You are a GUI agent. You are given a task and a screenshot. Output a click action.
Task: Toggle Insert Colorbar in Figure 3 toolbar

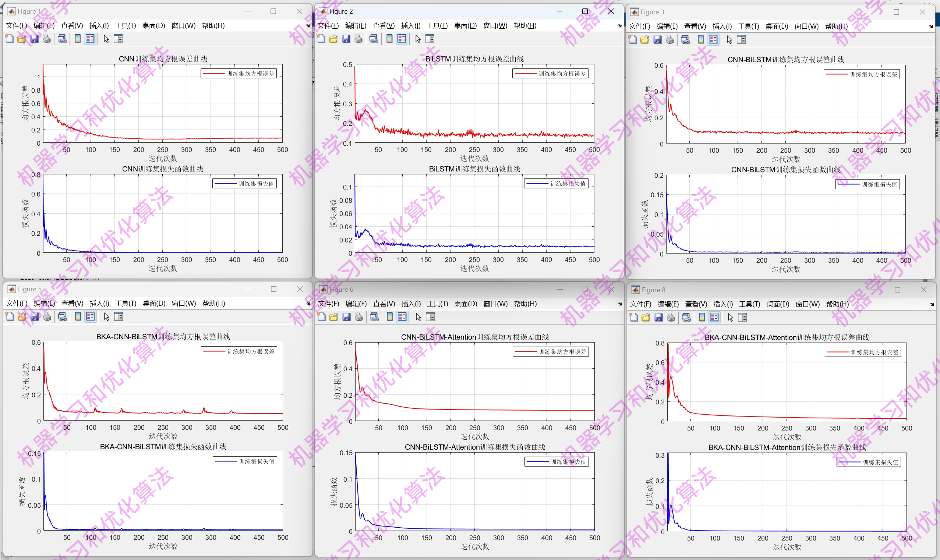coord(701,40)
